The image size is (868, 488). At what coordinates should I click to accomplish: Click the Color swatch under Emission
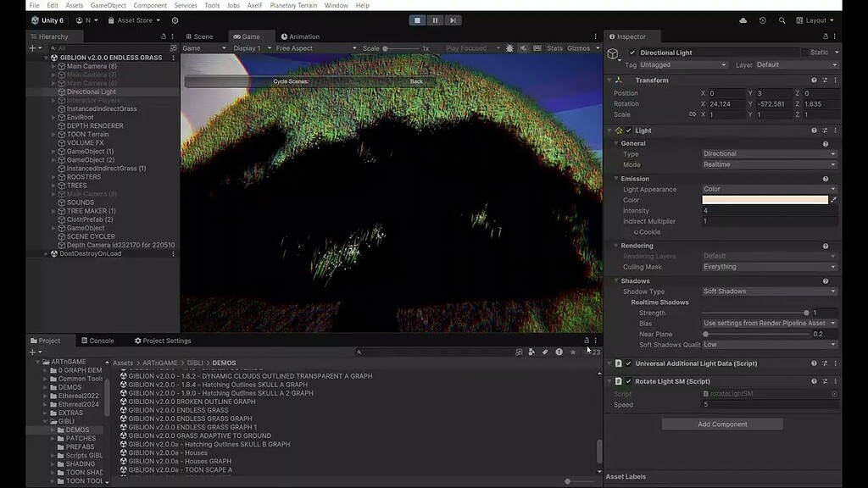(x=765, y=199)
